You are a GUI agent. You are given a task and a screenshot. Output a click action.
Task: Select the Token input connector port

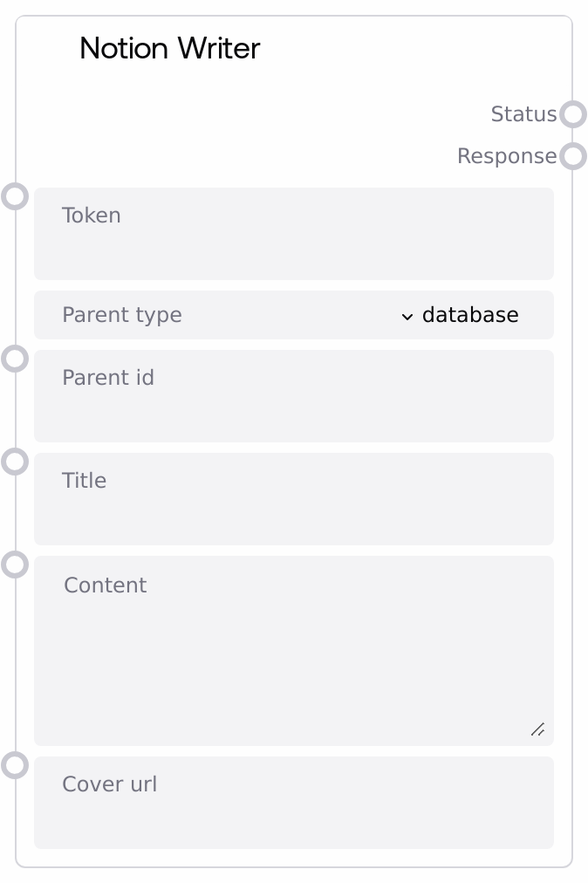pyautogui.click(x=15, y=195)
